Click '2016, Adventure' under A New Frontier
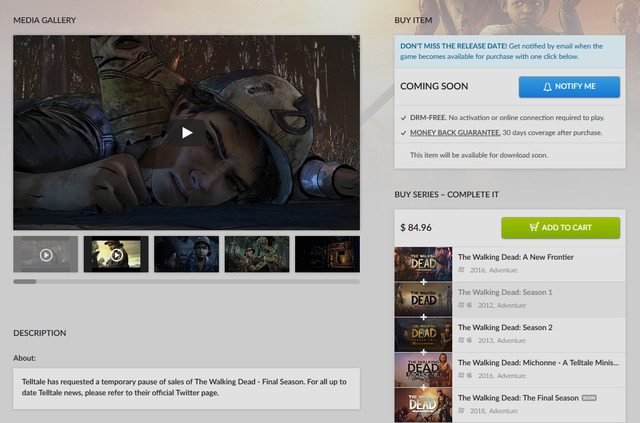The height and width of the screenshot is (423, 640). [493, 270]
